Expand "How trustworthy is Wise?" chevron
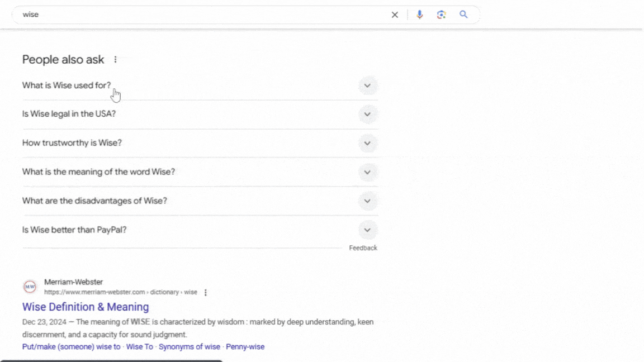The height and width of the screenshot is (362, 644). coord(367,143)
